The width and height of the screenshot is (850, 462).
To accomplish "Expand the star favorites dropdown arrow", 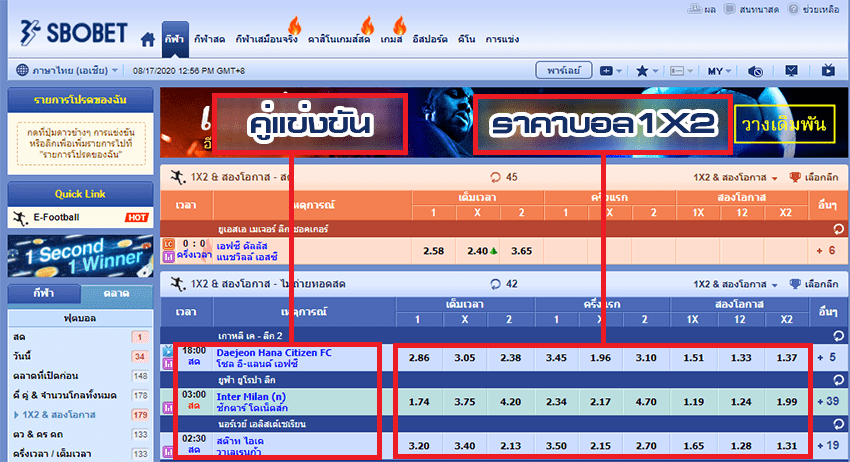I will [x=656, y=71].
